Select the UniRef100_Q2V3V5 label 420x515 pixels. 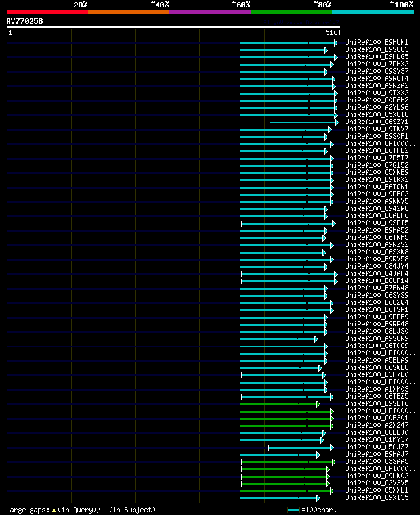pyautogui.click(x=377, y=483)
